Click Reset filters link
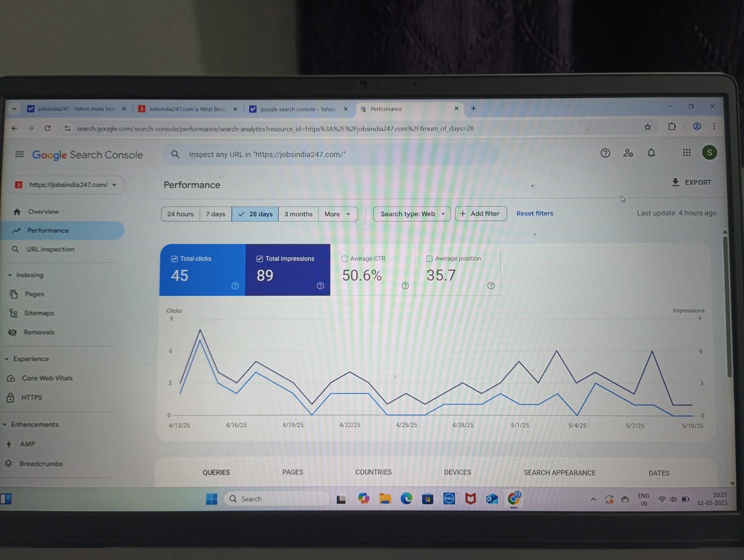This screenshot has height=560, width=744. tap(535, 213)
